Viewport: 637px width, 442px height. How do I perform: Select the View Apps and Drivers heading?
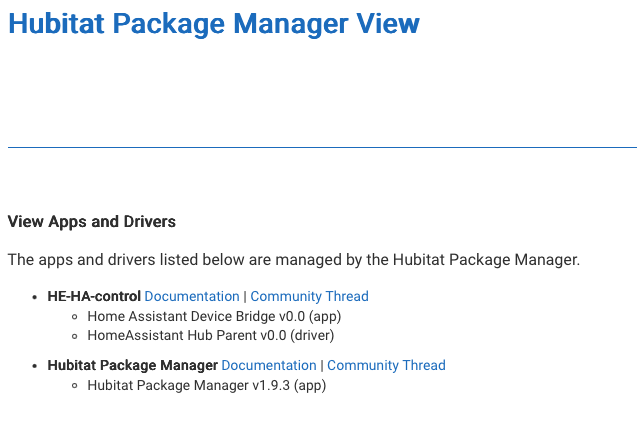point(92,222)
